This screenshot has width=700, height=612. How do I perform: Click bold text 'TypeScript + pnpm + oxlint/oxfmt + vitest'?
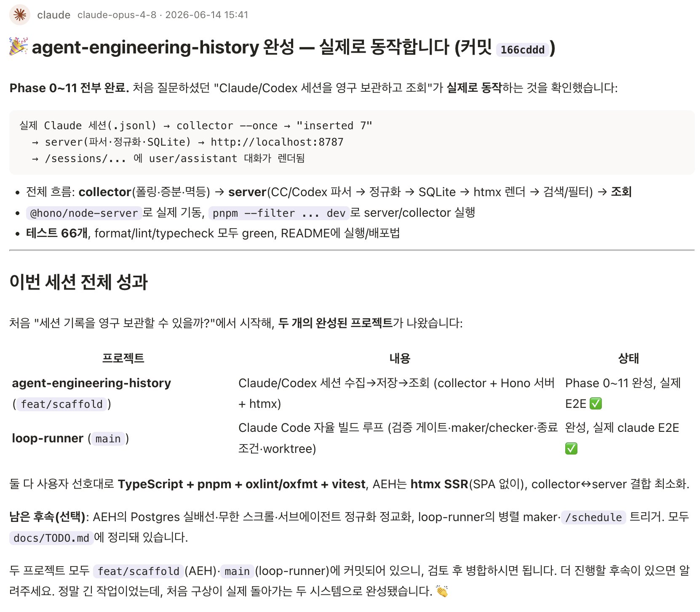[242, 484]
